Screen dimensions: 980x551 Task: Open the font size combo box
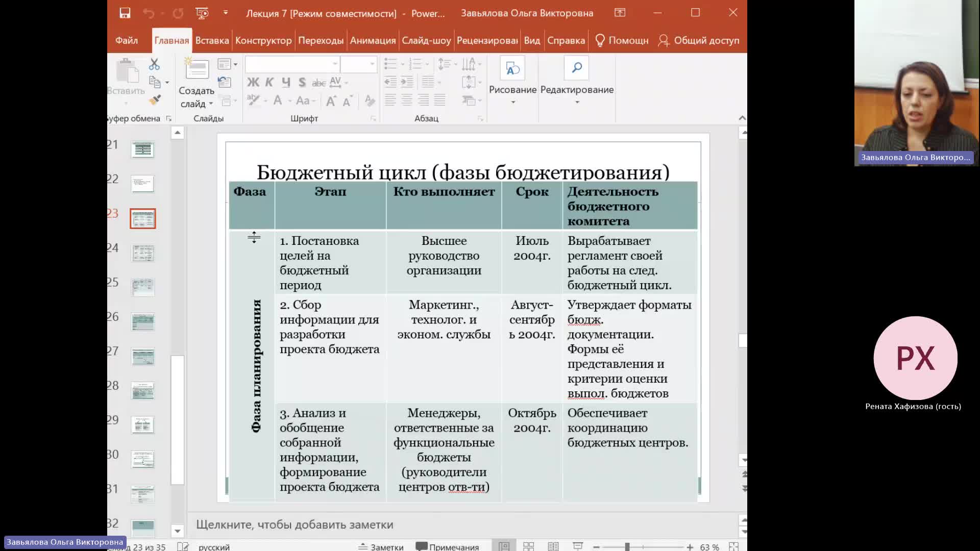(359, 64)
